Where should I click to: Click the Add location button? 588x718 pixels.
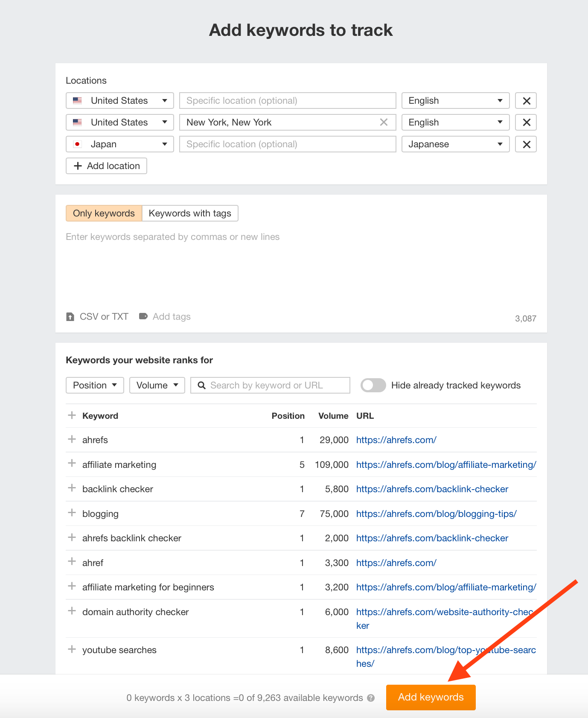coord(106,166)
